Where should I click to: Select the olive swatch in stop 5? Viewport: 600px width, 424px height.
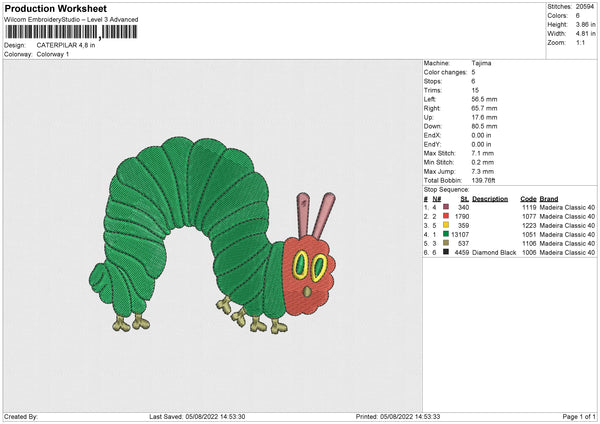tap(446, 243)
